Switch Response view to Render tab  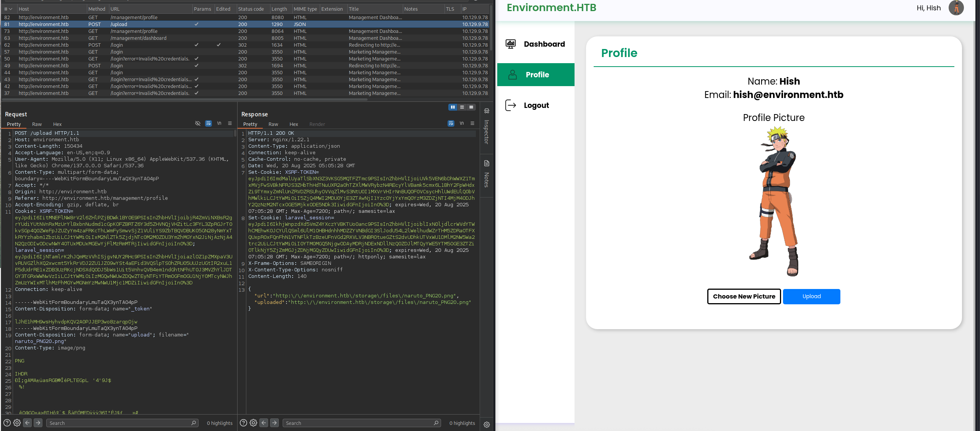[317, 124]
